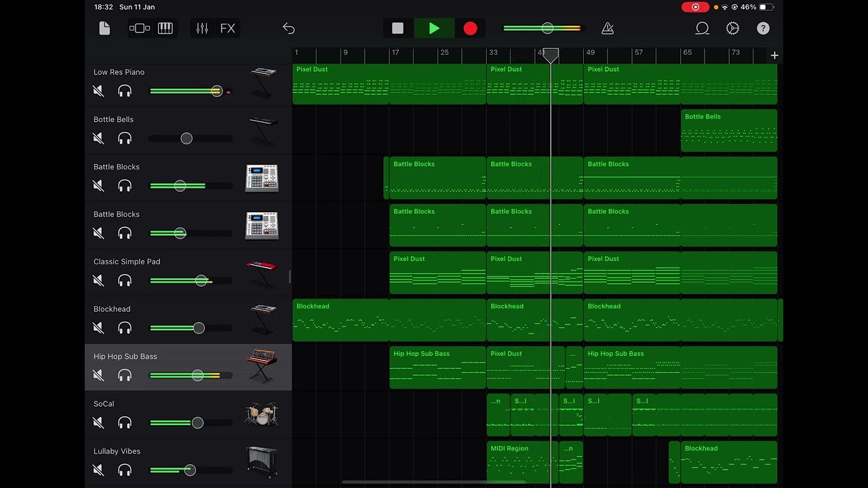The width and height of the screenshot is (868, 488).
Task: Add song section with plus button
Action: tap(774, 56)
